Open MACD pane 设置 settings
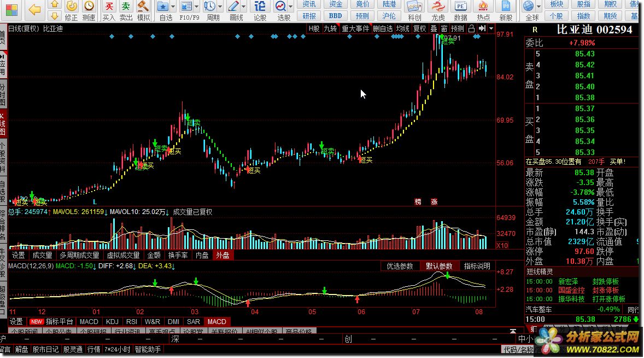 16,322
